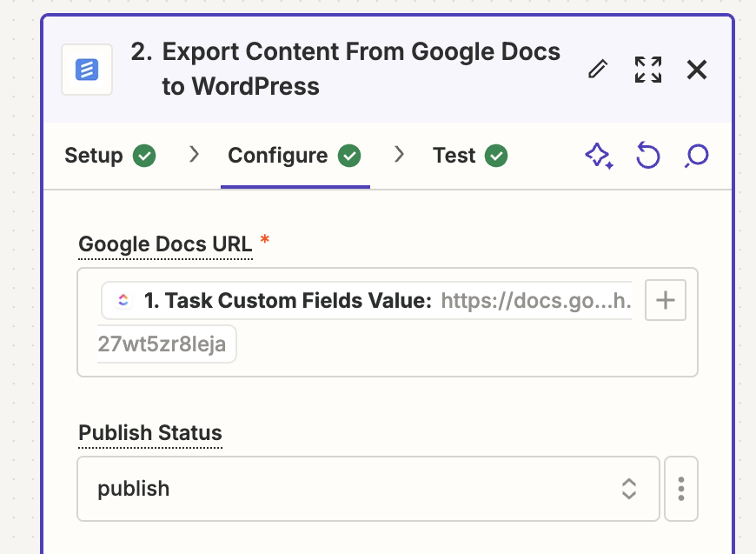
Task: Click the search bubble icon
Action: [697, 157]
